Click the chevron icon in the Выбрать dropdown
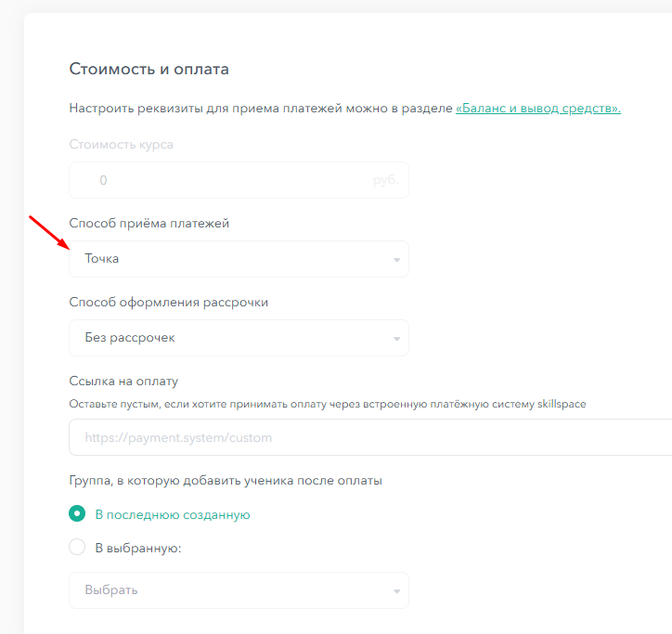672x634 pixels. (396, 591)
